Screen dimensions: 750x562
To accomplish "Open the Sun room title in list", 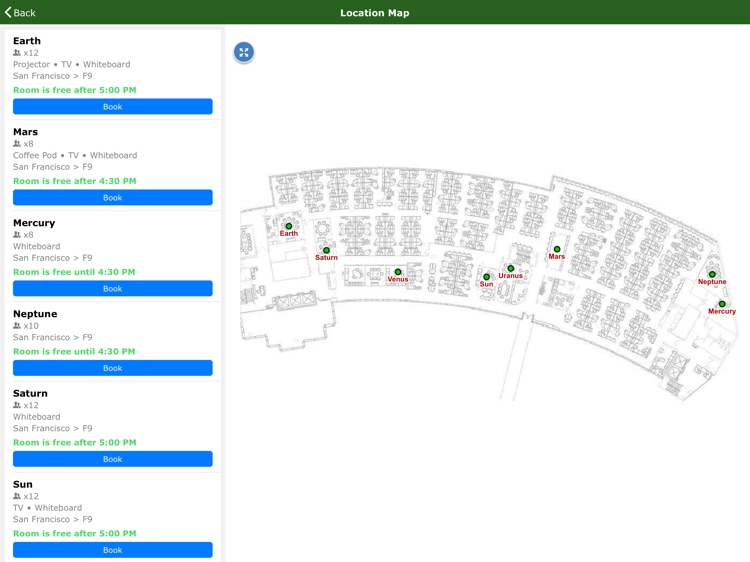I will [22, 484].
